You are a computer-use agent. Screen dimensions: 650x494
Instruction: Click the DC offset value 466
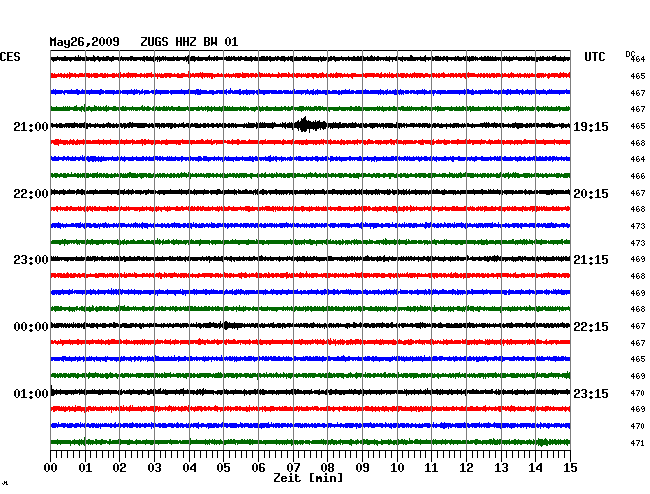[x=638, y=176]
